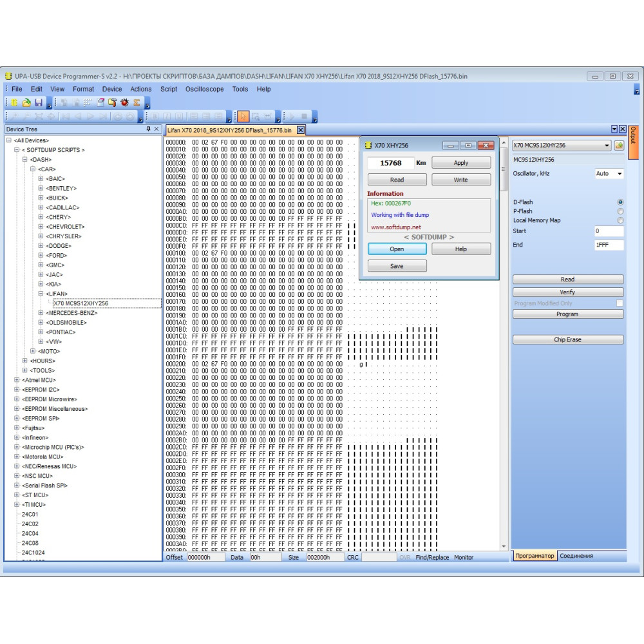
Task: Click the bold B toolbar icon
Action: (x=155, y=116)
